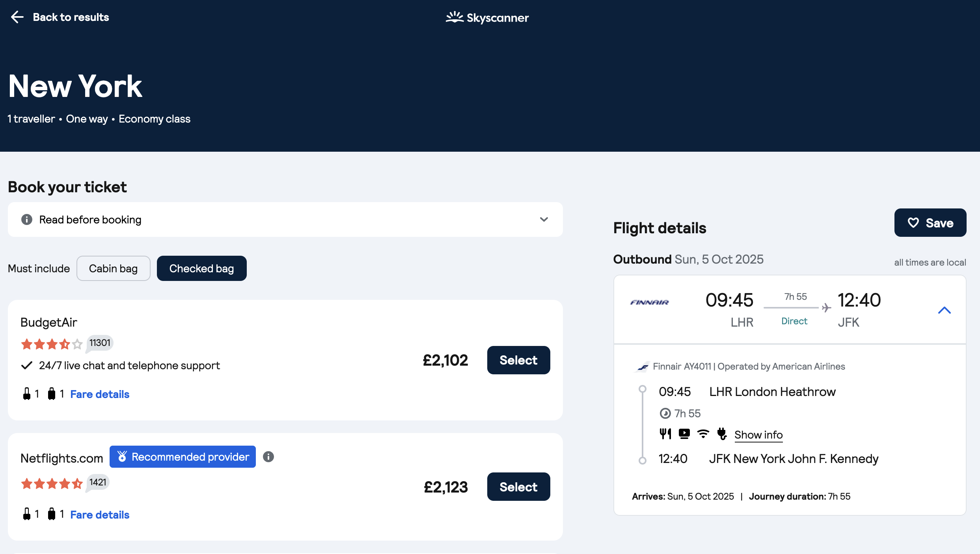Screen dimensions: 980x554
Task: Toggle the Cabin bag filter
Action: [113, 268]
